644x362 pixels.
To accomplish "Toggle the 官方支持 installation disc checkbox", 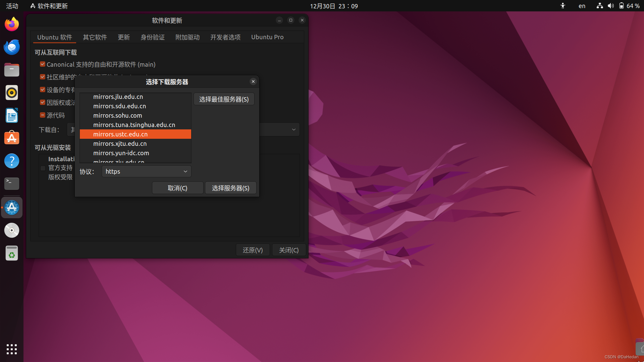I will (x=43, y=168).
